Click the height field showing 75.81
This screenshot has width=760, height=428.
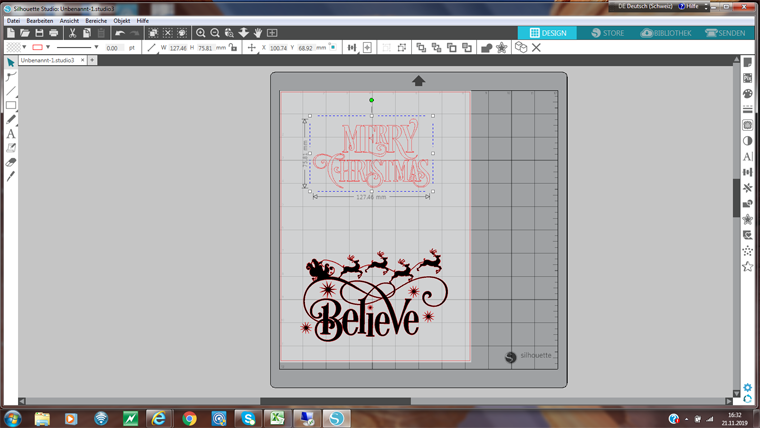coord(206,48)
